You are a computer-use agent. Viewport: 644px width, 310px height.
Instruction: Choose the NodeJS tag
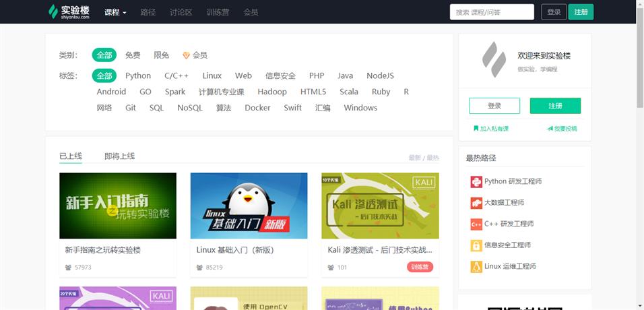381,75
